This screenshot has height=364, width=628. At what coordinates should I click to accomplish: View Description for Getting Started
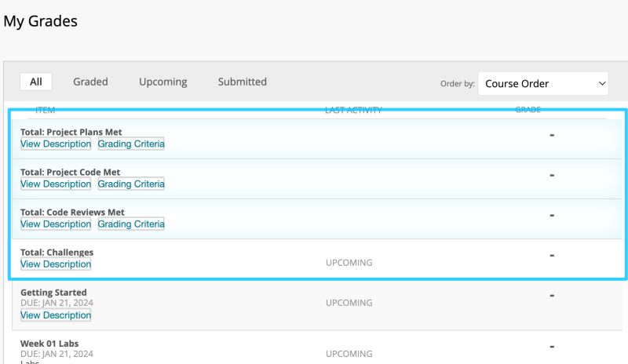pos(56,315)
